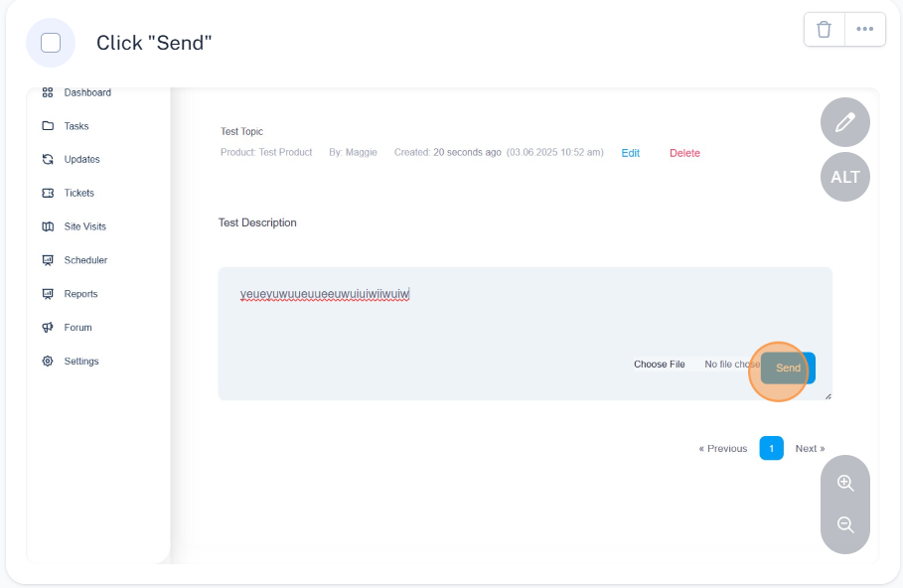
Task: Select page 1 in pagination
Action: point(771,448)
